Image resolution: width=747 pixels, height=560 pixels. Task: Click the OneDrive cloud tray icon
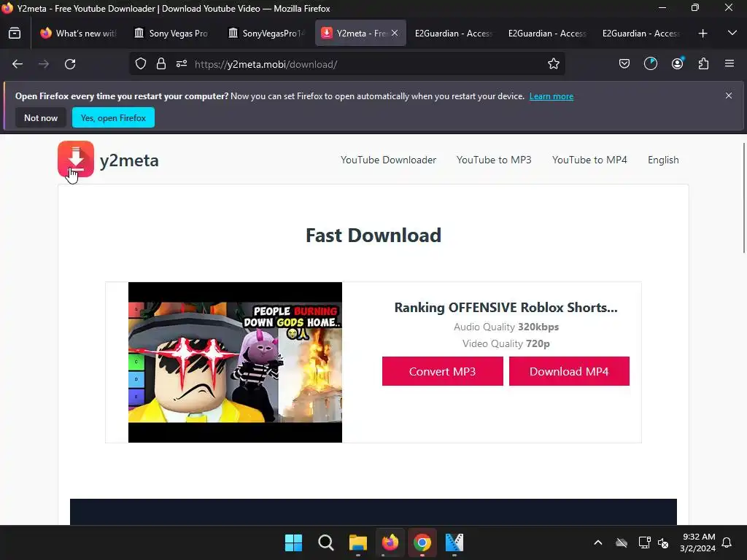(x=622, y=542)
